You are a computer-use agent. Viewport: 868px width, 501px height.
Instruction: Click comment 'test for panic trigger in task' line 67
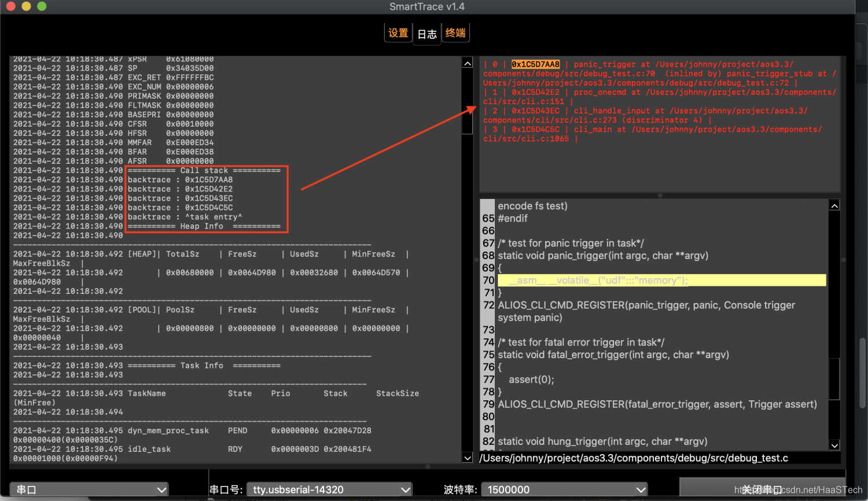coord(571,244)
